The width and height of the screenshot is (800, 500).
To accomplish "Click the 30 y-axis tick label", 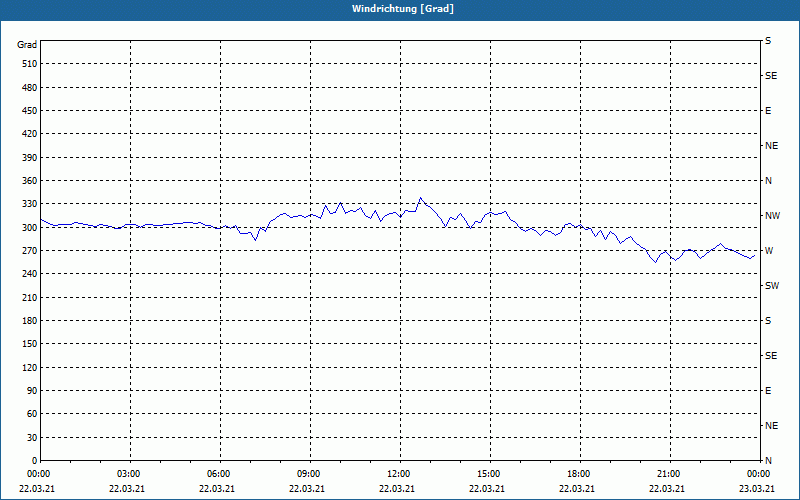I will coord(32,437).
